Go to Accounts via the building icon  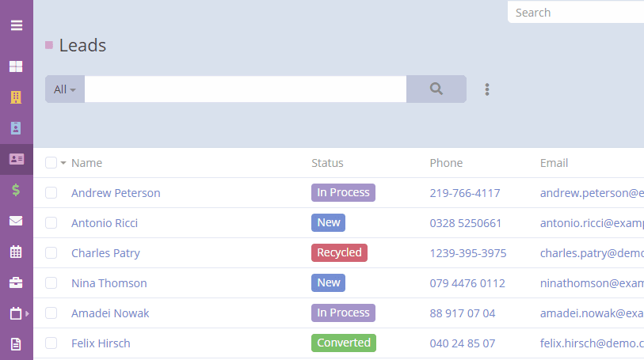click(x=16, y=97)
